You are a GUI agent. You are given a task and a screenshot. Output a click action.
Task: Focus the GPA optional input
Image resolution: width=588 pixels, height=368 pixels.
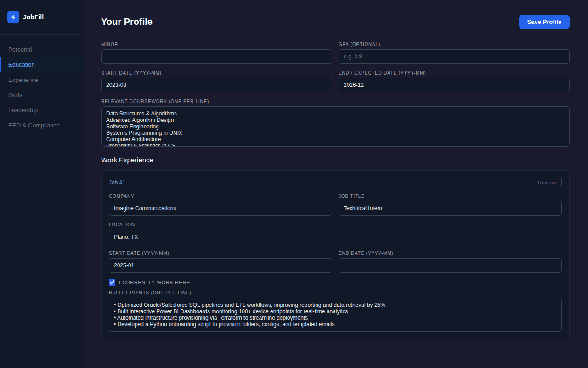[x=454, y=57]
